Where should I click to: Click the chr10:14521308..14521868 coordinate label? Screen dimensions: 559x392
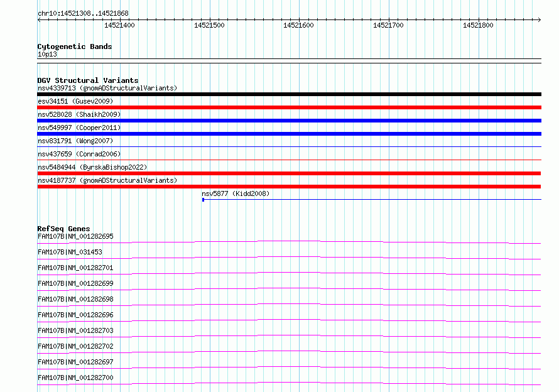(83, 13)
